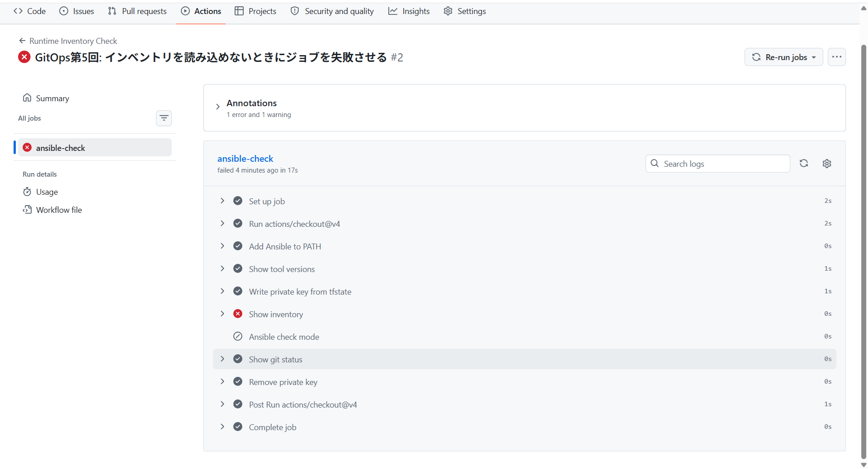Expand the Remove private key step

coord(524,382)
